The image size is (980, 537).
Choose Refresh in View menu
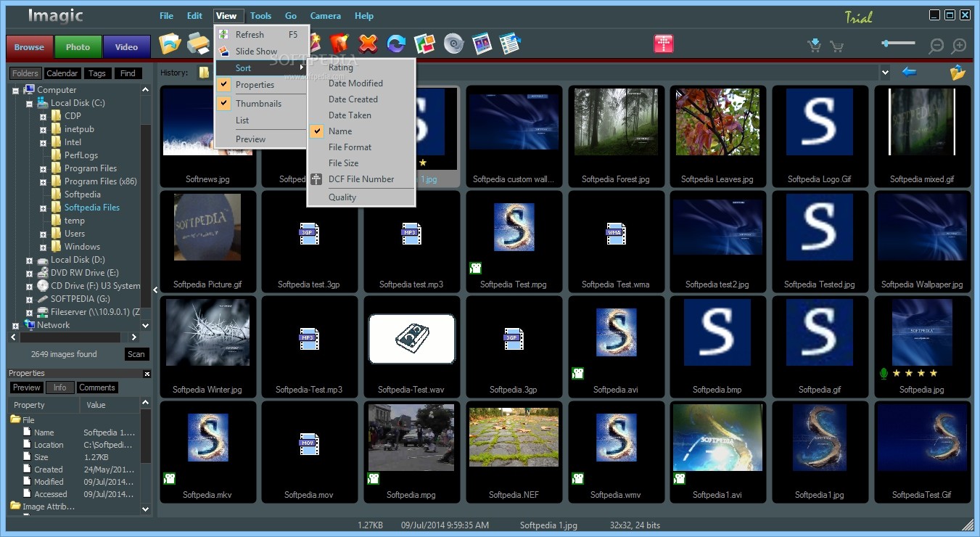(x=262, y=34)
